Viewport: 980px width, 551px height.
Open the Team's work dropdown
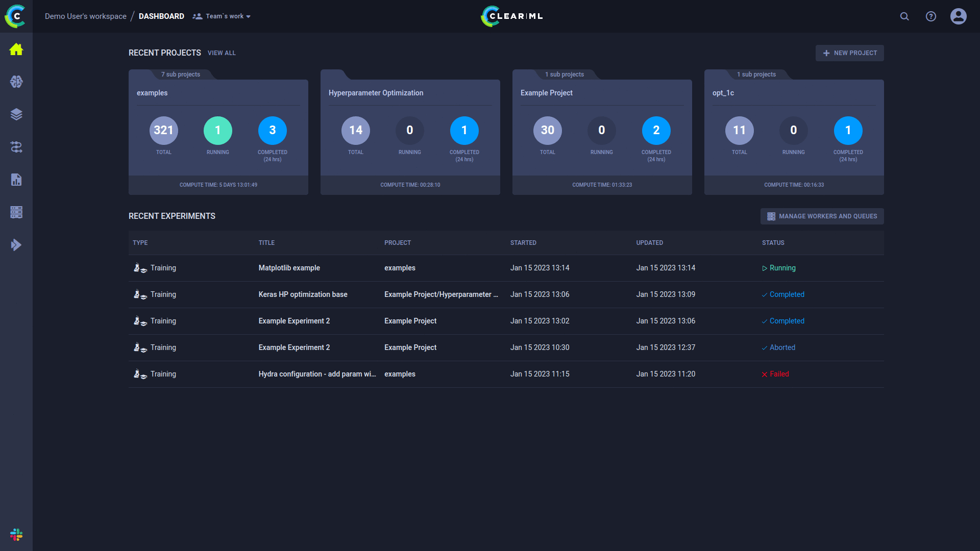[222, 16]
